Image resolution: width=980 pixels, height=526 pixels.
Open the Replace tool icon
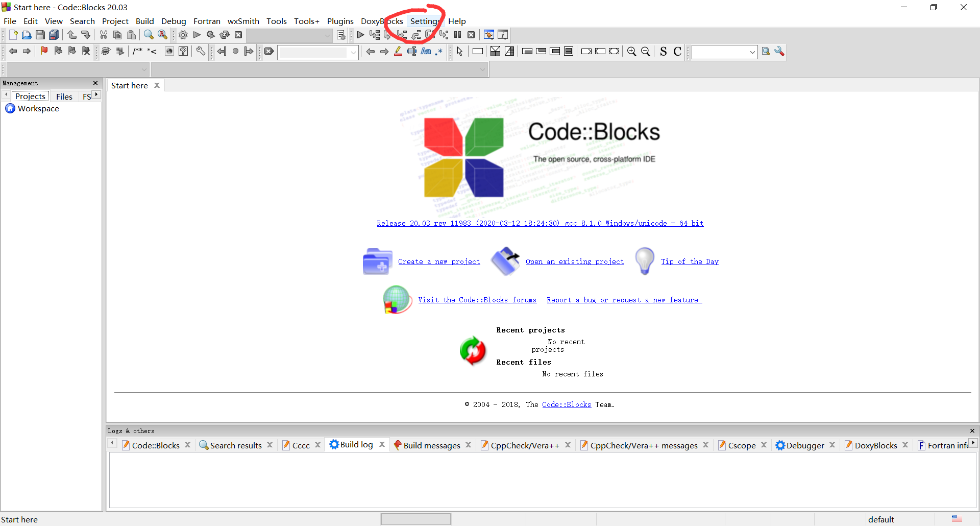pos(163,35)
